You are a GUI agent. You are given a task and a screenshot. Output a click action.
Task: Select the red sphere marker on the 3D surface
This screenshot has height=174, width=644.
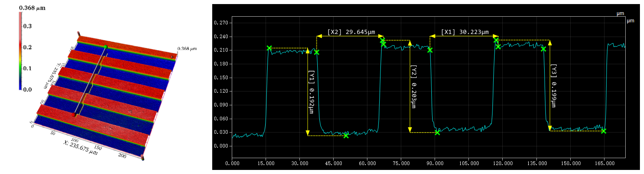(x=74, y=115)
